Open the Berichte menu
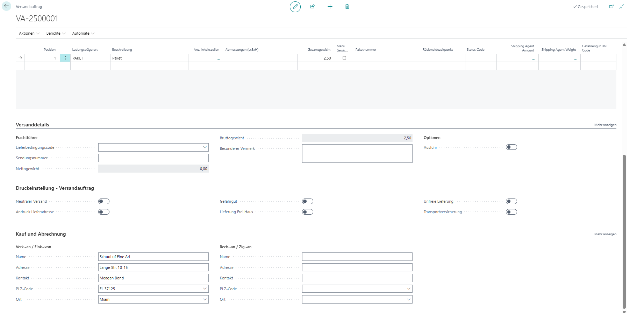 click(56, 33)
